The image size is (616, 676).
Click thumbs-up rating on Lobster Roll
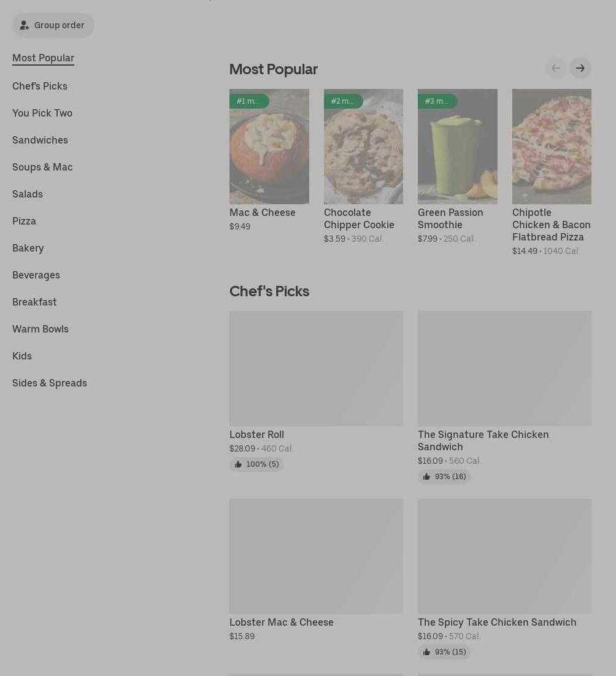(256, 464)
